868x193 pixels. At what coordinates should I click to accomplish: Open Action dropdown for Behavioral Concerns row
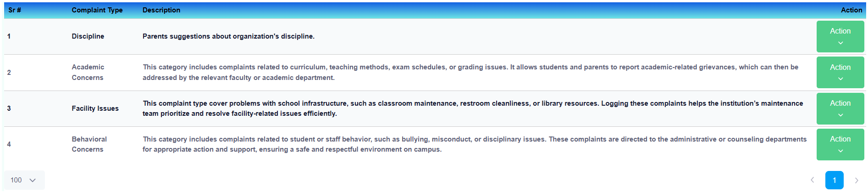pyautogui.click(x=840, y=144)
